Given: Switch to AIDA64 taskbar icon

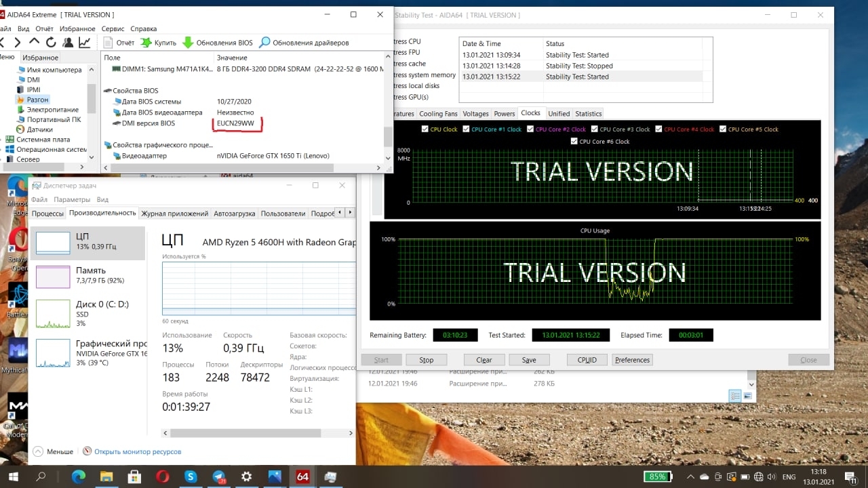Looking at the screenshot, I should point(302,476).
